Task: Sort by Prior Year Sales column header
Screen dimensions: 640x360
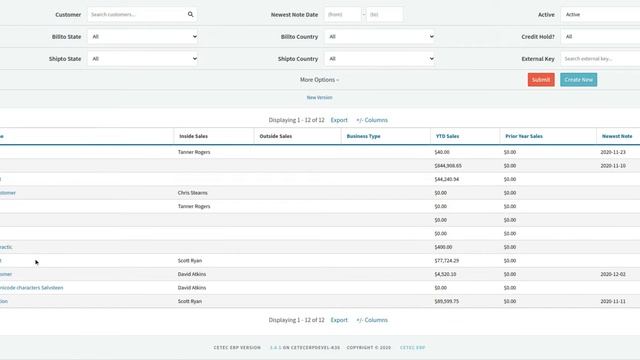Action: coord(524,136)
